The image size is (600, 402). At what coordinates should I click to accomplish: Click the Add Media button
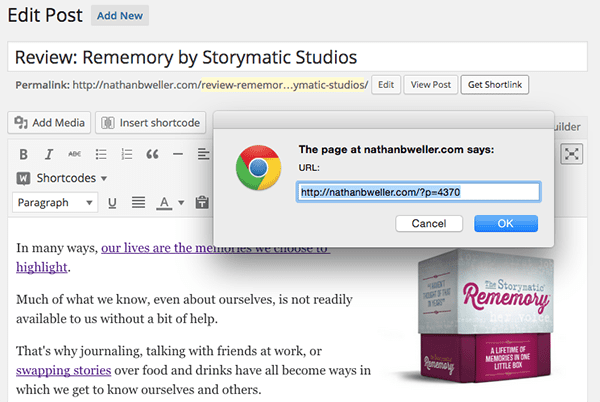point(49,123)
